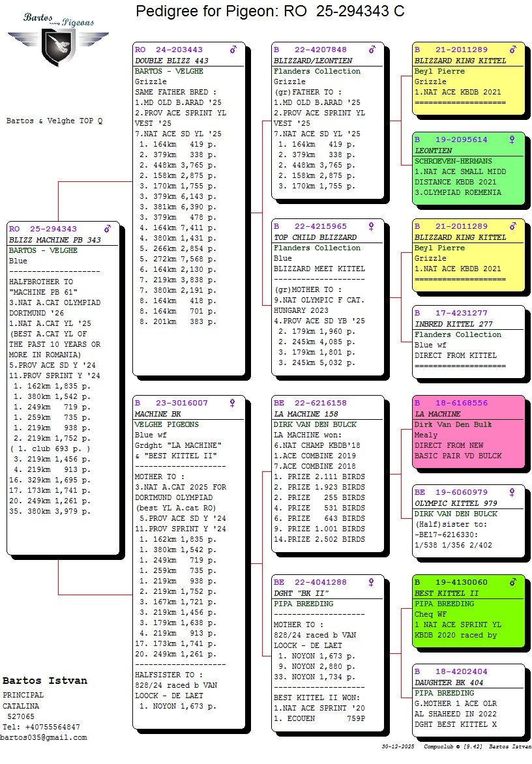532x764 pixels.
Task: Click the female symbol beside B 22-4215965
Action: tap(372, 226)
